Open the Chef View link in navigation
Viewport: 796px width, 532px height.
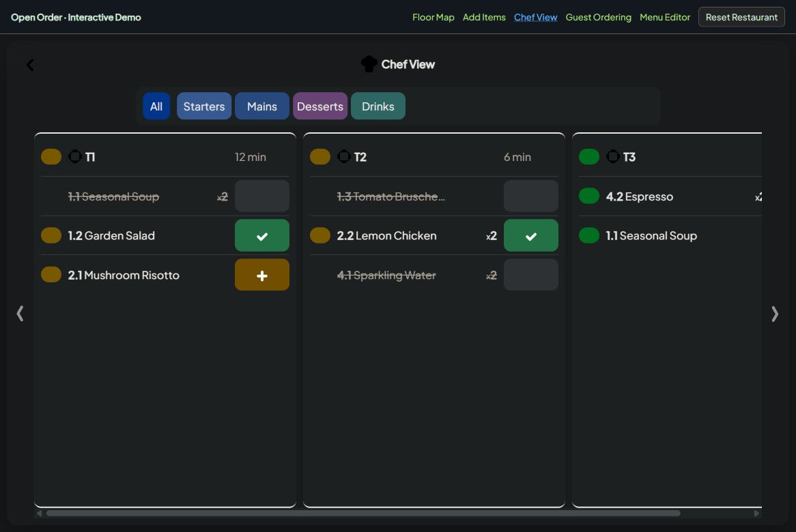click(x=536, y=17)
